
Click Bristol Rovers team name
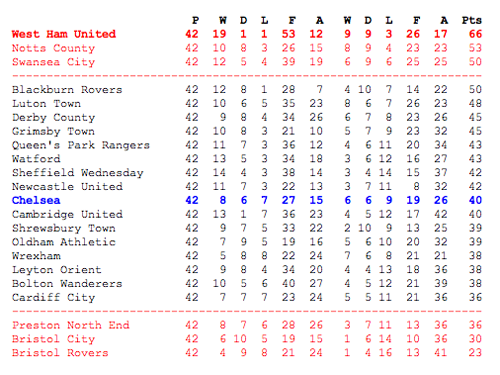click(60, 353)
